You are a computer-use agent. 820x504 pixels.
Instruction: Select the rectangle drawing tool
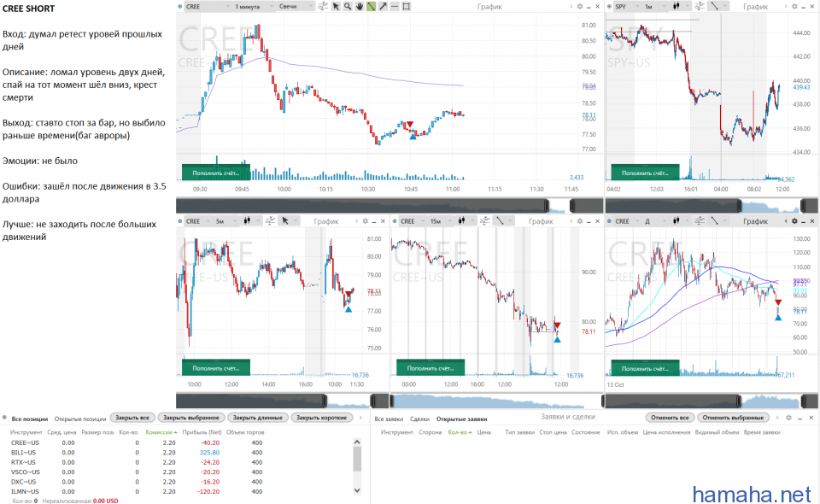[x=407, y=6]
